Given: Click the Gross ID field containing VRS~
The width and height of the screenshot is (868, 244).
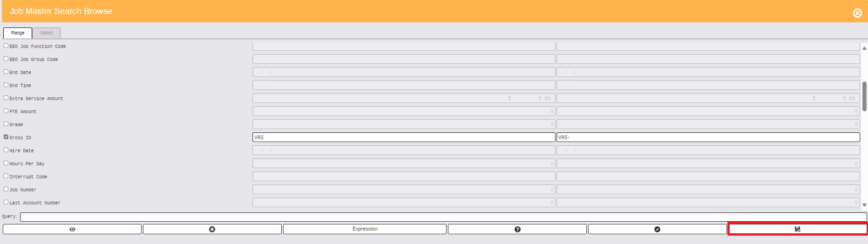Looking at the screenshot, I should pyautogui.click(x=708, y=137).
